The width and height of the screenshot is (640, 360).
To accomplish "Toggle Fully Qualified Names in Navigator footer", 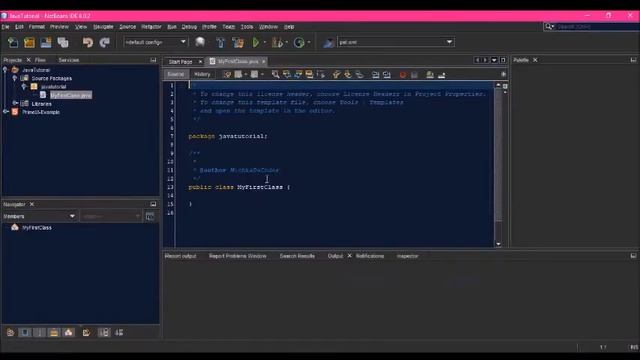I will 86,333.
